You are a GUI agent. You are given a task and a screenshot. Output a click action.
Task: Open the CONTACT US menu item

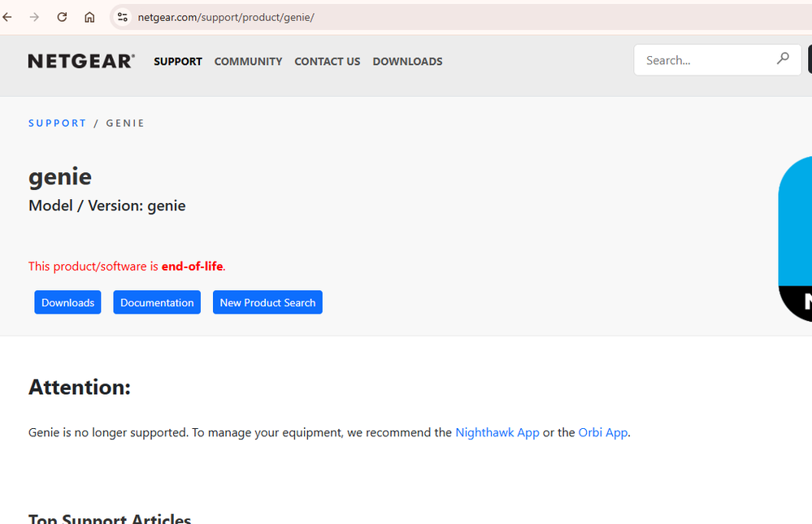(328, 62)
